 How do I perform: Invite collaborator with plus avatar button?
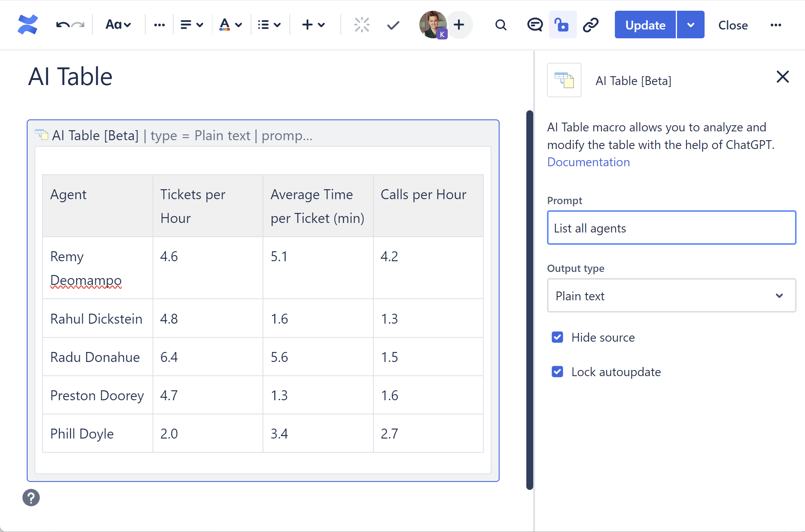pos(459,25)
